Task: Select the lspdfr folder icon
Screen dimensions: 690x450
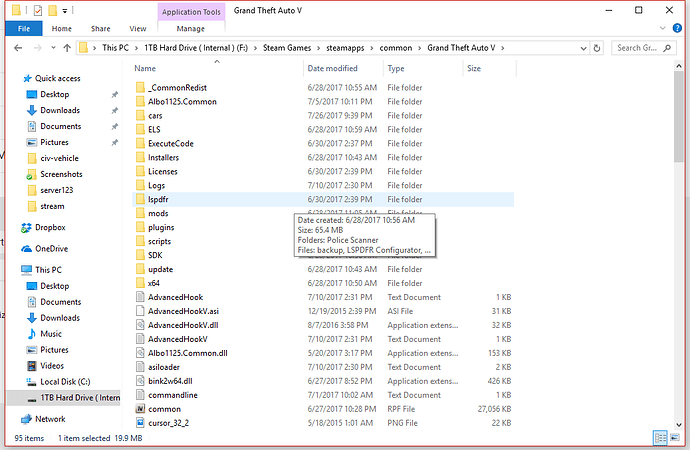Action: (x=140, y=199)
